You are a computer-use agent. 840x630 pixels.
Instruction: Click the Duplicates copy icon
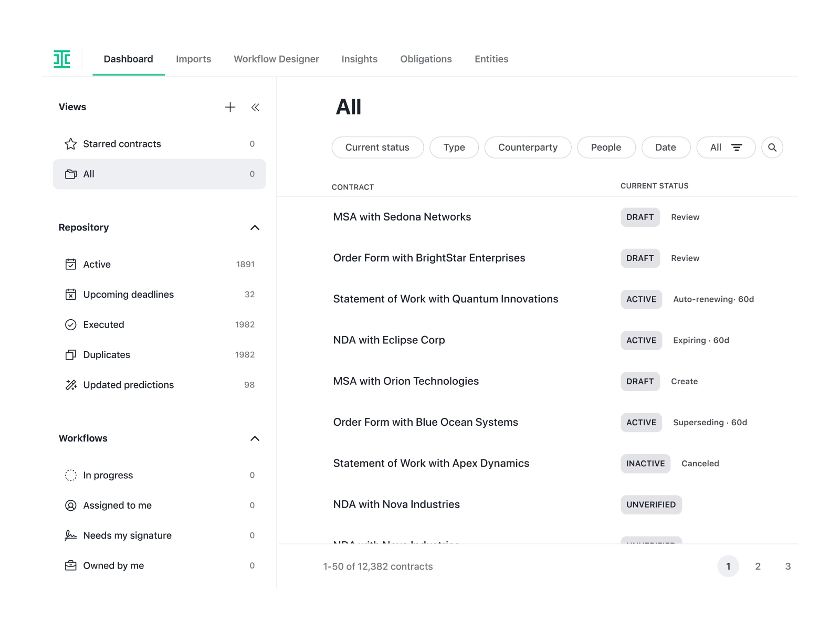(x=70, y=354)
